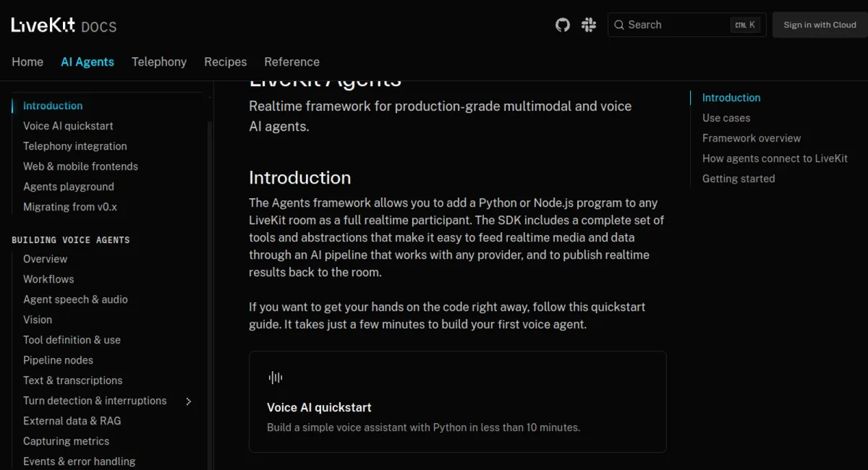The image size is (868, 470).
Task: Expand Turn detection & interruptions submenu
Action: point(189,401)
